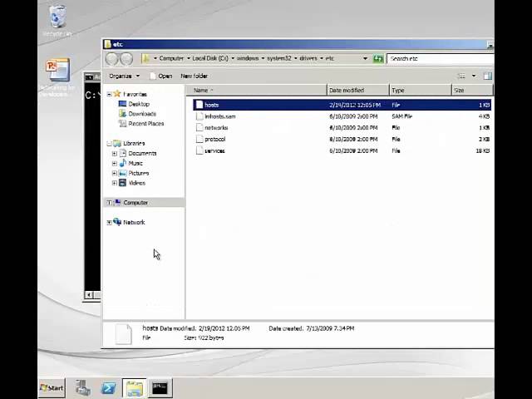The width and height of the screenshot is (532, 399).
Task: Launch Server Manager from taskbar
Action: 83,388
